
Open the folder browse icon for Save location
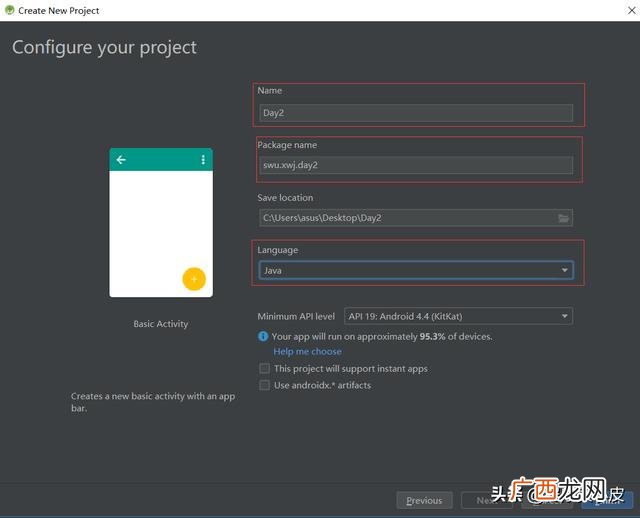563,218
